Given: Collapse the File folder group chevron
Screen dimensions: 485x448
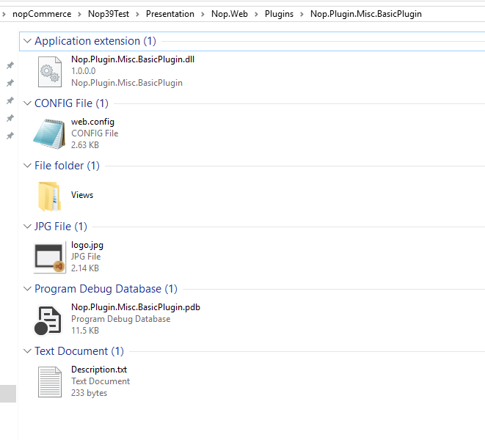Looking at the screenshot, I should tap(28, 166).
